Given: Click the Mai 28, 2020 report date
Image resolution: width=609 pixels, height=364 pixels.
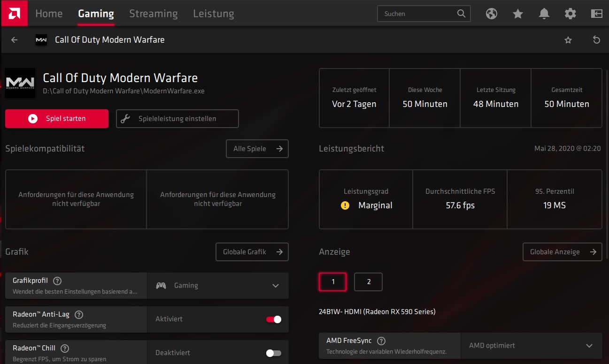Looking at the screenshot, I should pos(568,149).
